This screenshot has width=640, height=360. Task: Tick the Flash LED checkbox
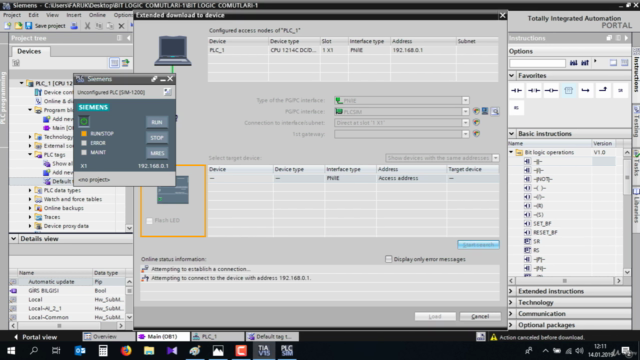click(149, 220)
